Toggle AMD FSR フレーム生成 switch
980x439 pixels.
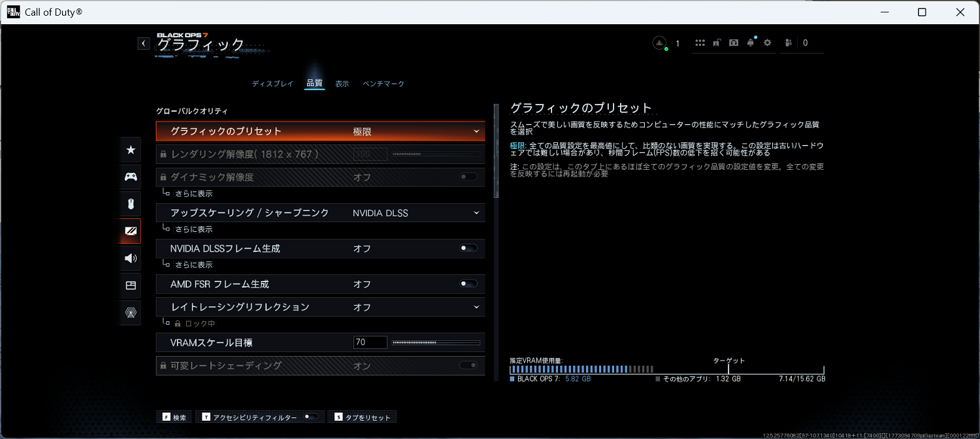pos(468,284)
